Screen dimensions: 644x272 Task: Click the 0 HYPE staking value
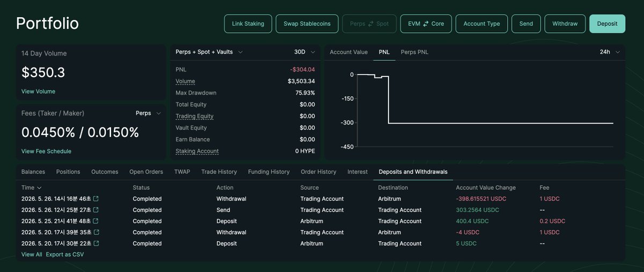pos(305,151)
